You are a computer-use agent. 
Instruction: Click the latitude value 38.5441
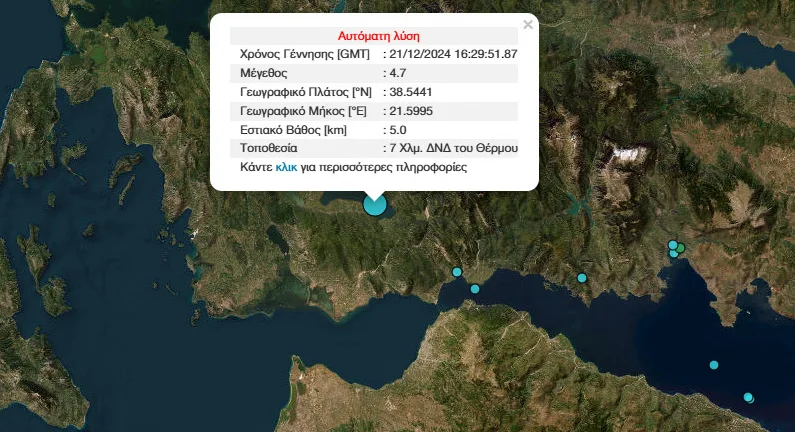410,92
